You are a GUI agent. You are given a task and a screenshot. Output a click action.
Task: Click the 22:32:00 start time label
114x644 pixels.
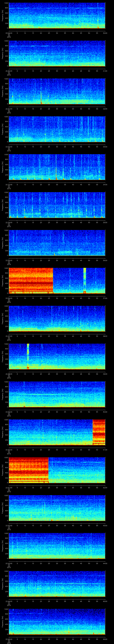9,147
